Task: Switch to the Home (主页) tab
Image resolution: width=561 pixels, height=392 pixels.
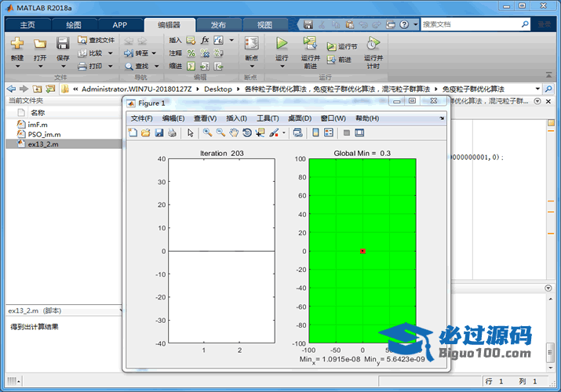Action: click(28, 24)
